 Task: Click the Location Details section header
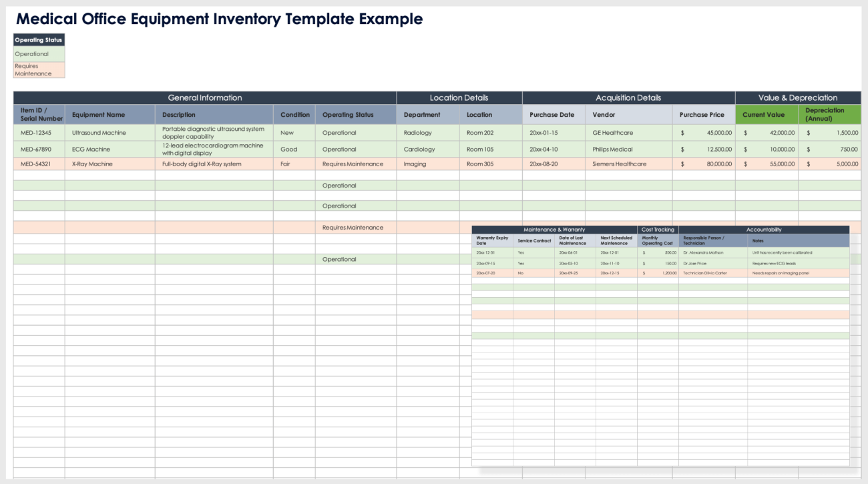pyautogui.click(x=459, y=97)
